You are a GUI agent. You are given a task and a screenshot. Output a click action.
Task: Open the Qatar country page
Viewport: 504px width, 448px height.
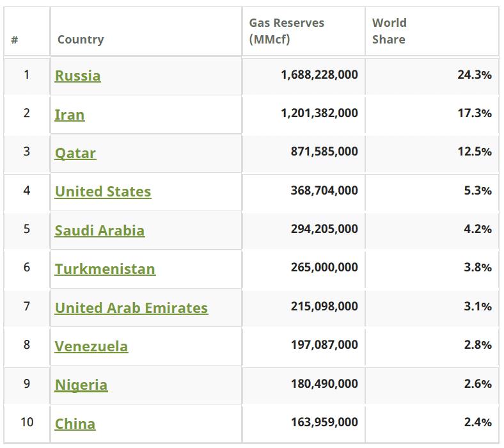pyautogui.click(x=75, y=153)
